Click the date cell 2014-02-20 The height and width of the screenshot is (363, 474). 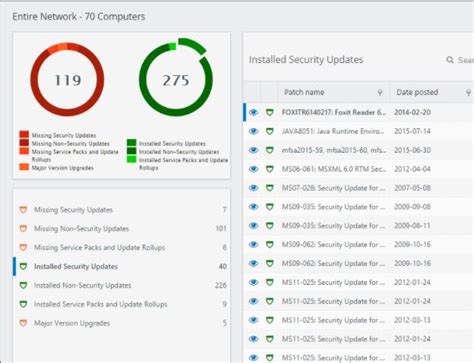[412, 112]
